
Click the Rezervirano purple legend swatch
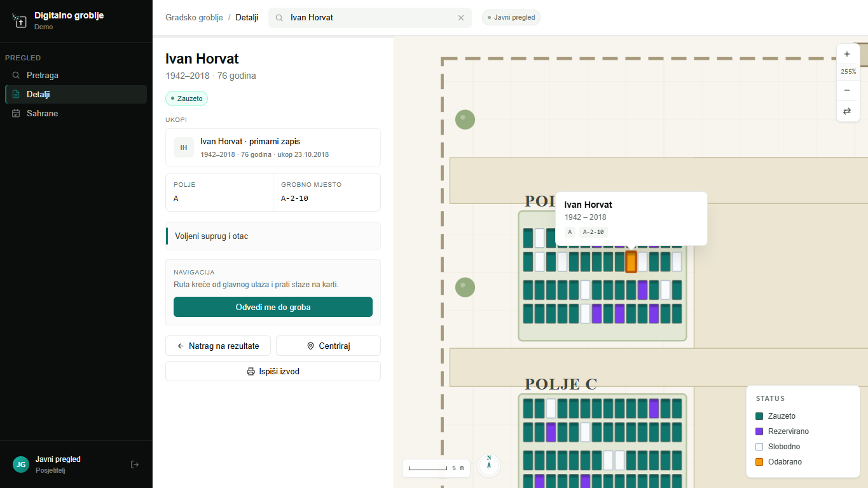[759, 431]
